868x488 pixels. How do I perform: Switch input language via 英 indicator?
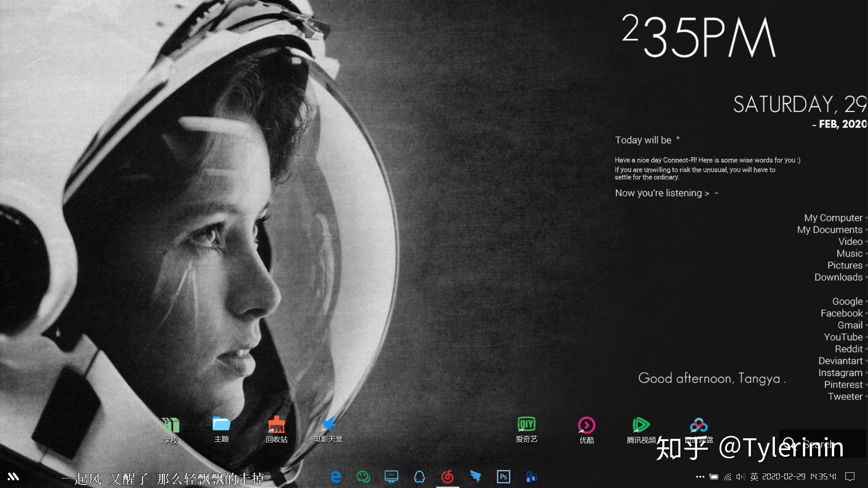tap(754, 477)
